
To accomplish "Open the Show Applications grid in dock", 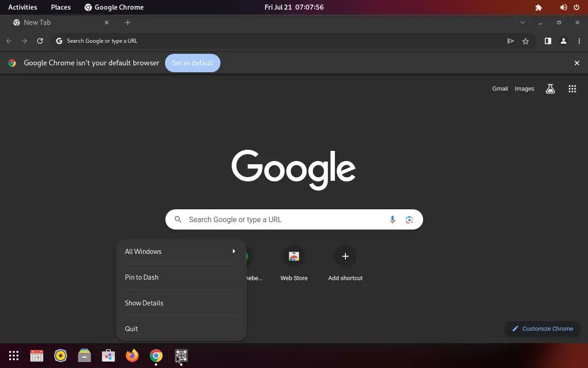I will 14,356.
